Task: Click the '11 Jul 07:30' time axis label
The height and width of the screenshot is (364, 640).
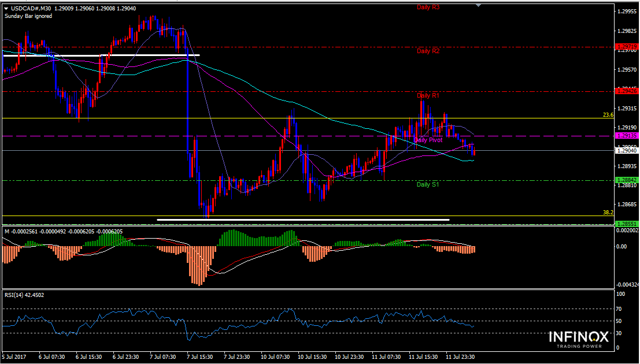Action: 386,356
